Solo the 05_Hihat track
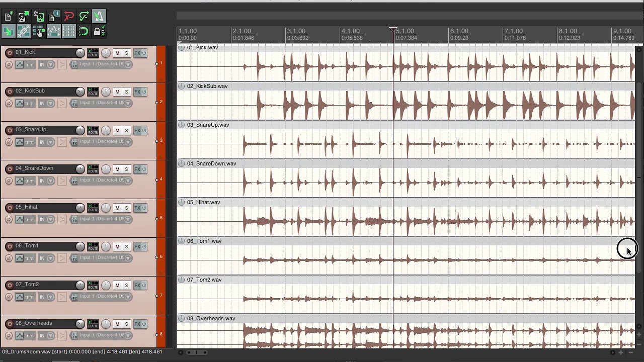Screen dimensions: 644x362 [127, 208]
